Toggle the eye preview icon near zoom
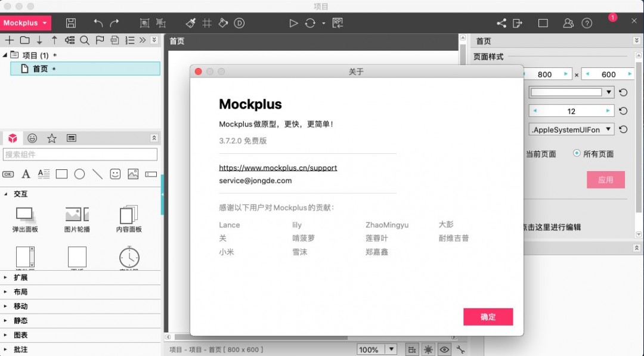The height and width of the screenshot is (356, 644). click(444, 349)
